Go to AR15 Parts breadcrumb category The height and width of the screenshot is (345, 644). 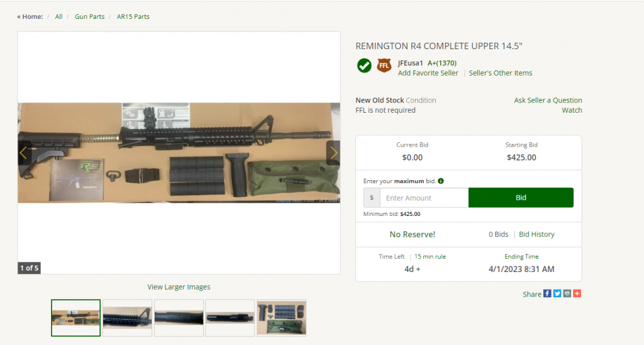coord(133,16)
